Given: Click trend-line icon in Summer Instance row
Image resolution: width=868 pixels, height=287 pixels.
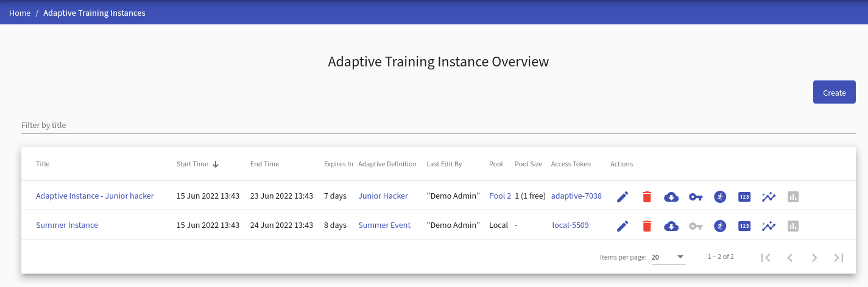Looking at the screenshot, I should point(769,225).
